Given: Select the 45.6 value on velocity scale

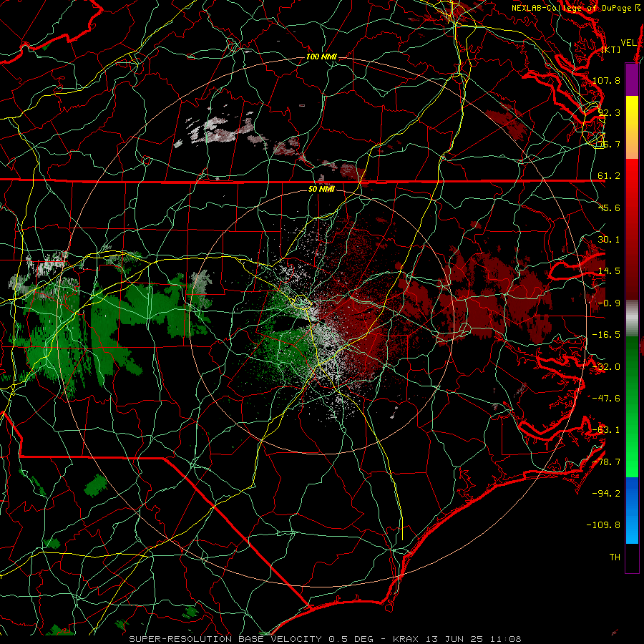Looking at the screenshot, I should tap(609, 208).
